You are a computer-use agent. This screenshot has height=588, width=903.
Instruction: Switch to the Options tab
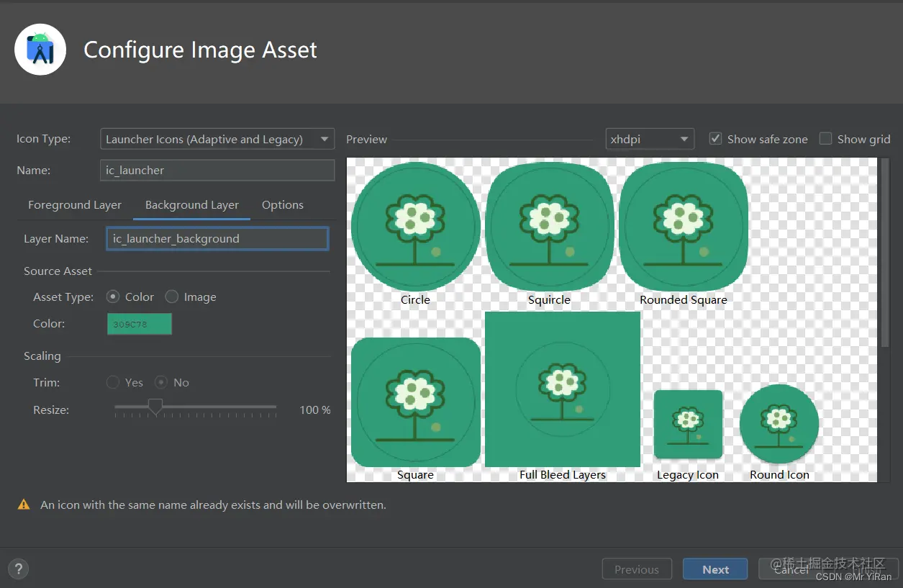[283, 205]
